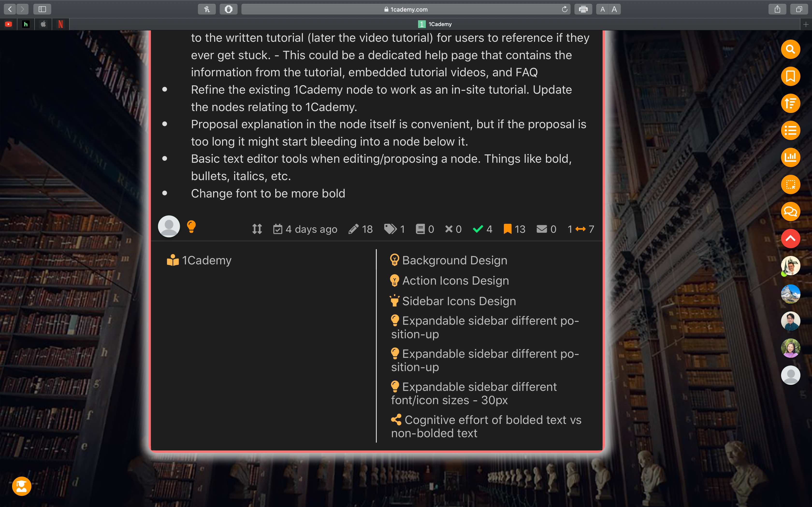Open the bulleted list sidebar icon
This screenshot has width=812, height=507.
coord(790,130)
